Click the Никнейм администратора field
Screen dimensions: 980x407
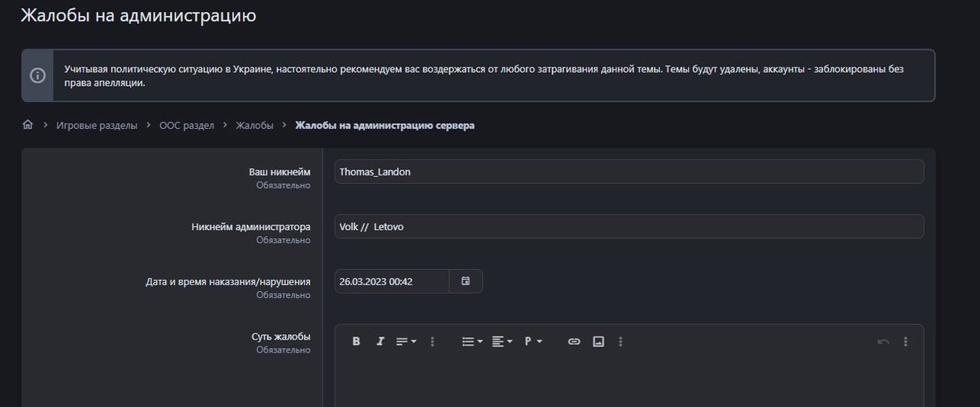[629, 227]
